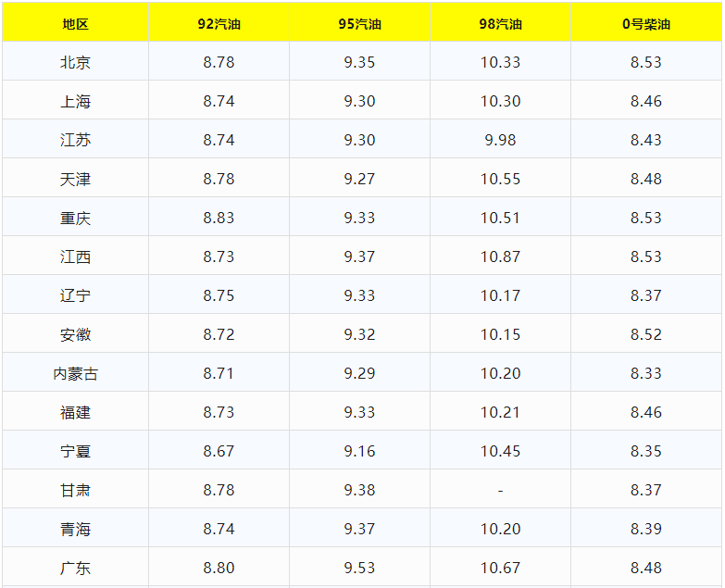Viewport: 725px width, 588px height.
Task: Click 安徽's 0号柴油 price 8.52
Action: 646,334
